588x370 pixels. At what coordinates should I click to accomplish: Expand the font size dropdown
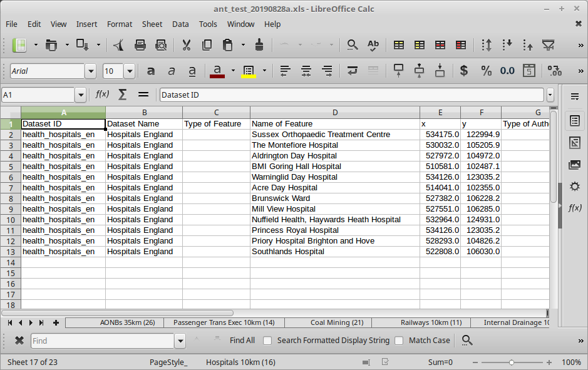coord(130,71)
